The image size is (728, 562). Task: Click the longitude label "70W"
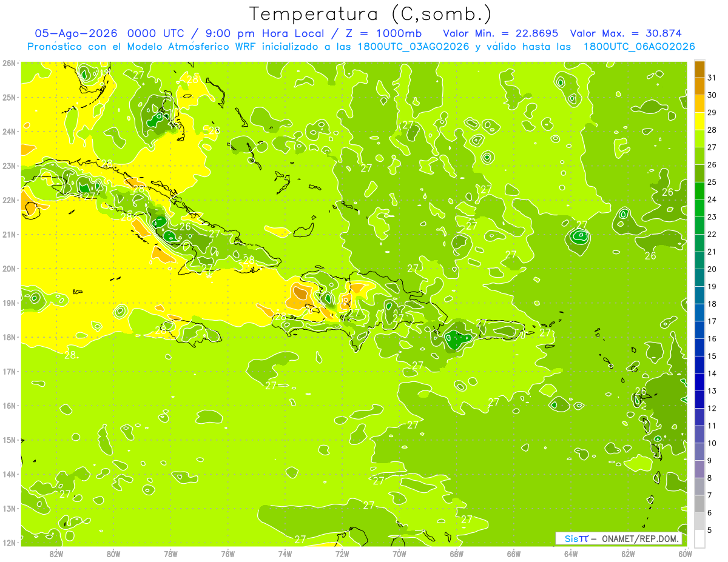tap(399, 554)
